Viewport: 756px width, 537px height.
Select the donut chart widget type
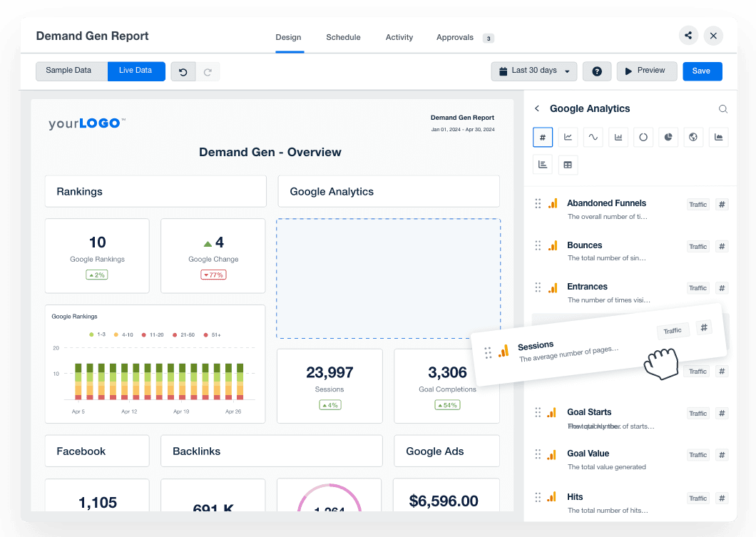(643, 138)
